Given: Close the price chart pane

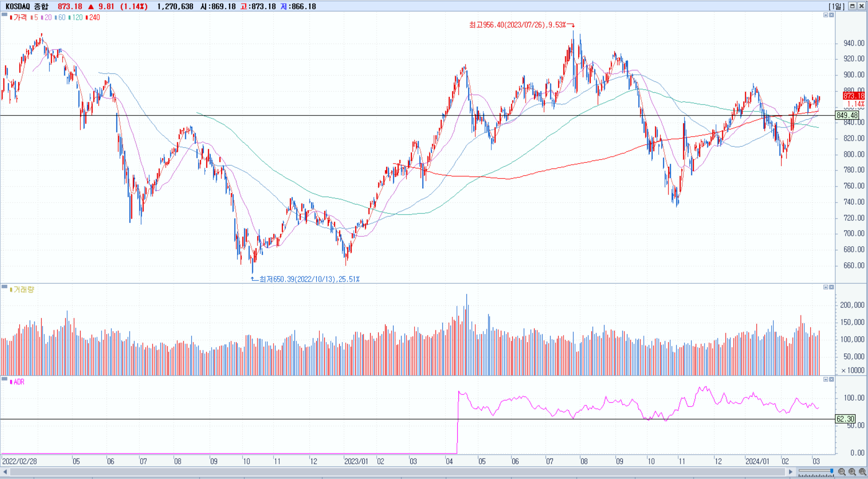Looking at the screenshot, I should (x=831, y=15).
